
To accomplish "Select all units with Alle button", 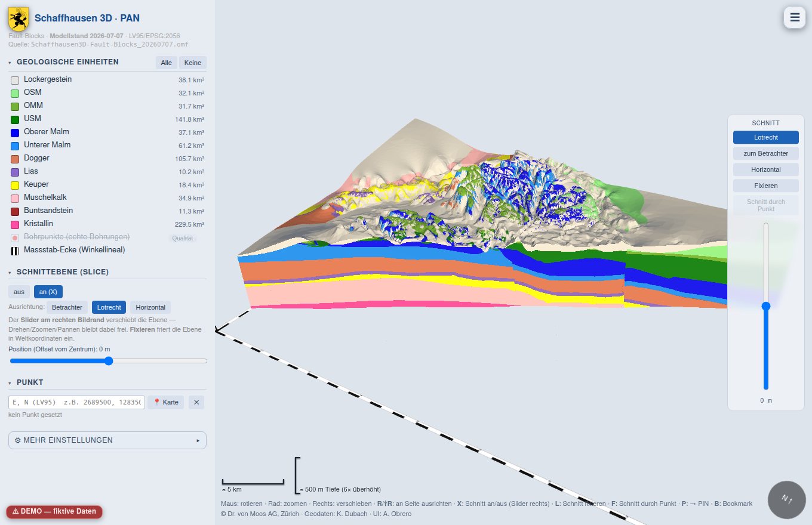I will [166, 63].
